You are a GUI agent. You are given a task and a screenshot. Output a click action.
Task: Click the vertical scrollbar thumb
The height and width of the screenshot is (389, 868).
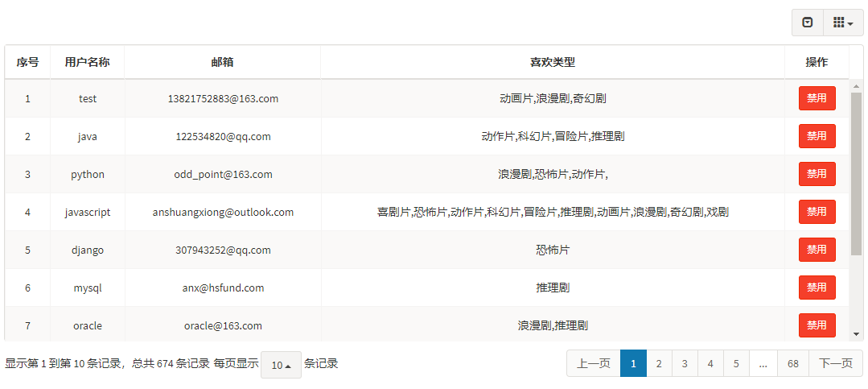coord(856,174)
